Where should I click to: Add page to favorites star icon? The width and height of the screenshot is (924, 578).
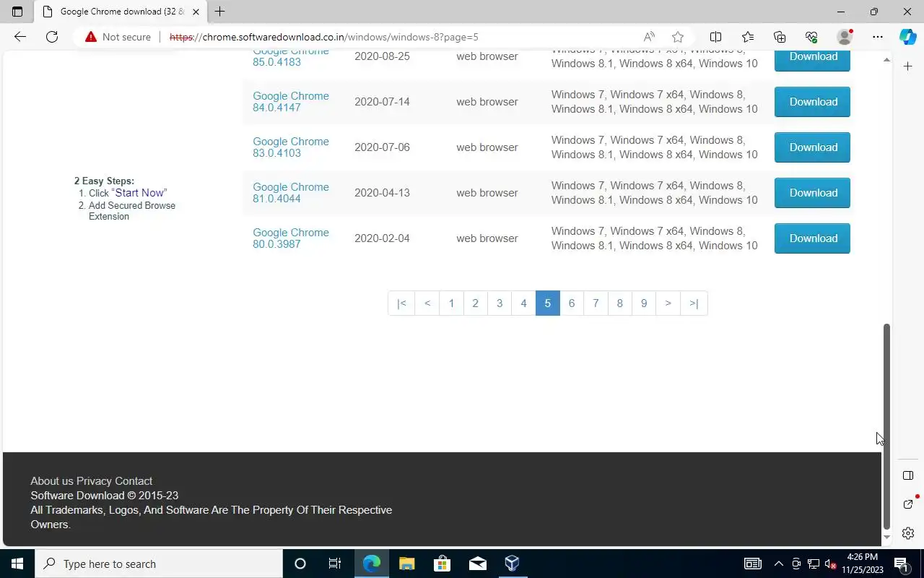(678, 37)
